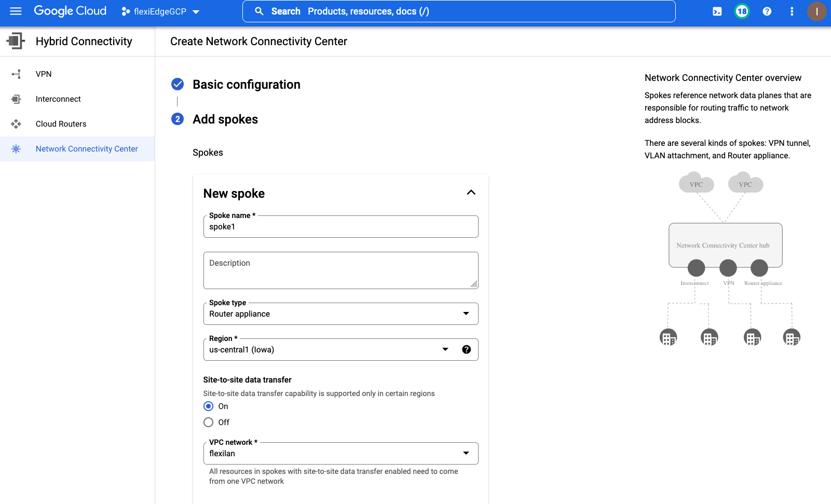Image resolution: width=831 pixels, height=504 pixels.
Task: Click the step 2 number badge
Action: pyautogui.click(x=178, y=119)
